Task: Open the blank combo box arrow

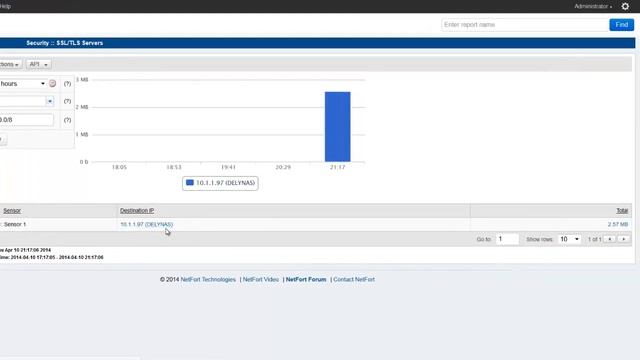Action: [x=50, y=101]
